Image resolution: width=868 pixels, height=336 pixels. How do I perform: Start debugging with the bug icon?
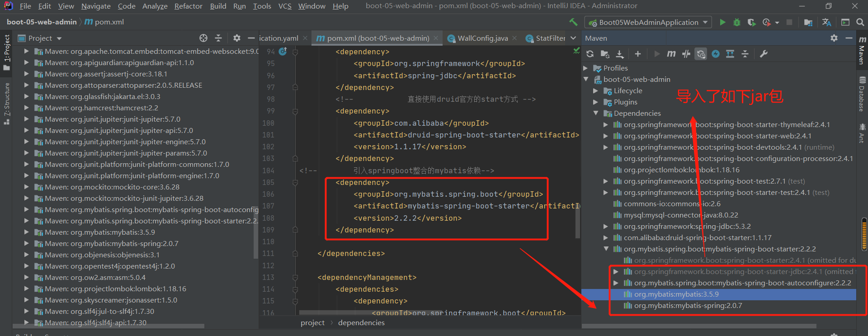point(737,22)
